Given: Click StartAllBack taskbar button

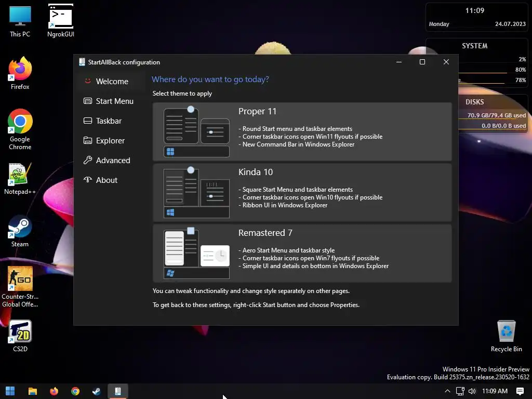Looking at the screenshot, I should tap(118, 391).
